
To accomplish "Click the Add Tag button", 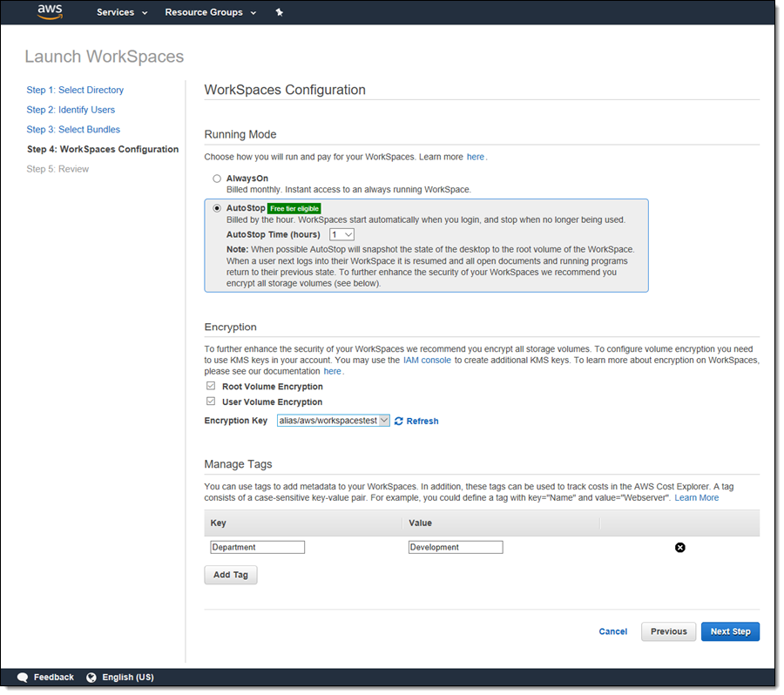I will pyautogui.click(x=231, y=575).
